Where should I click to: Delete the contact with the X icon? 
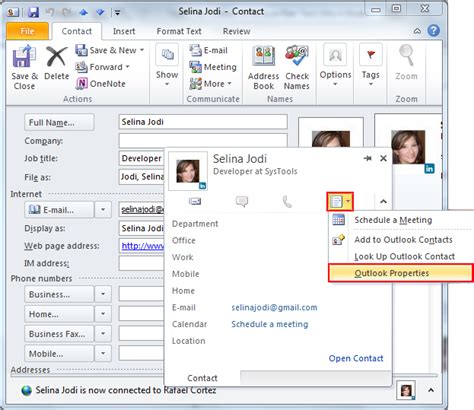[56, 57]
